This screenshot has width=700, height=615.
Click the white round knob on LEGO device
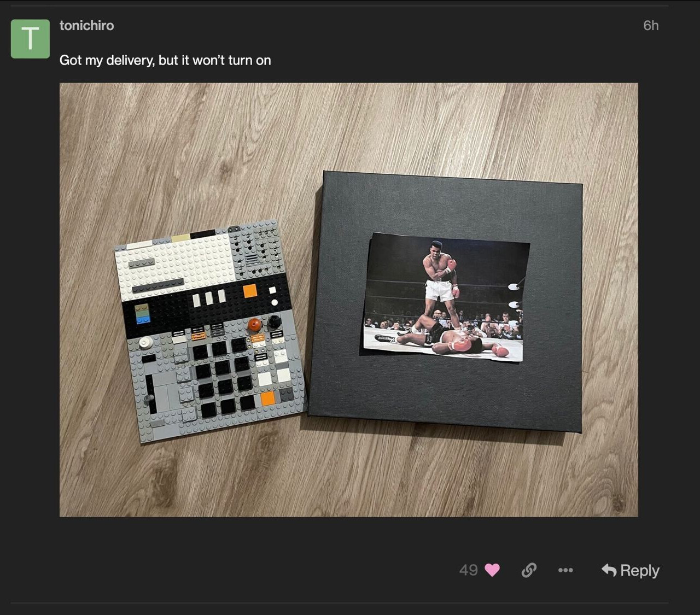click(x=145, y=343)
